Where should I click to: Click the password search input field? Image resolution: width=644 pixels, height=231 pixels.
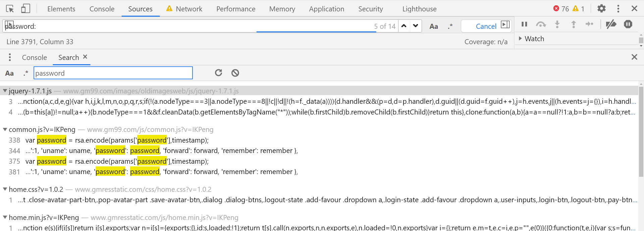click(113, 73)
